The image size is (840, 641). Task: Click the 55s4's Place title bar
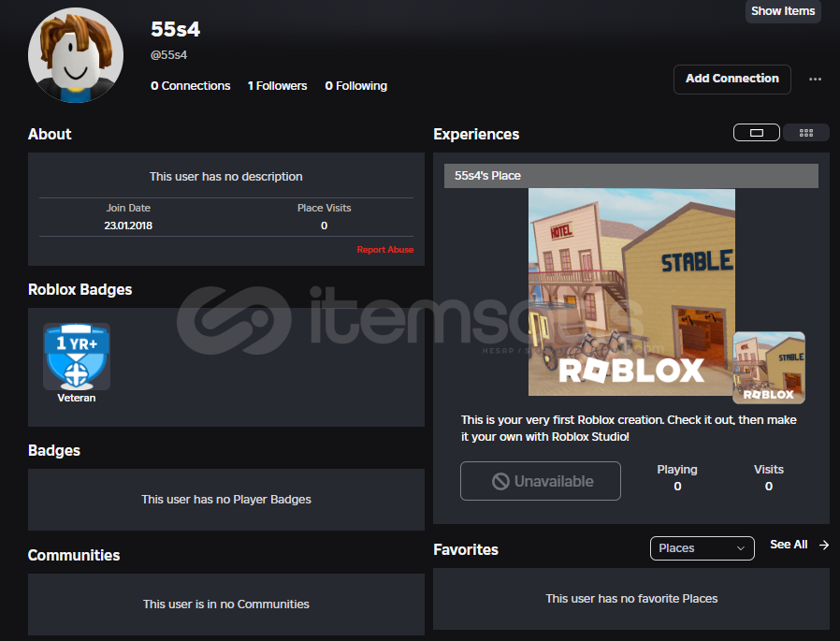pyautogui.click(x=631, y=176)
